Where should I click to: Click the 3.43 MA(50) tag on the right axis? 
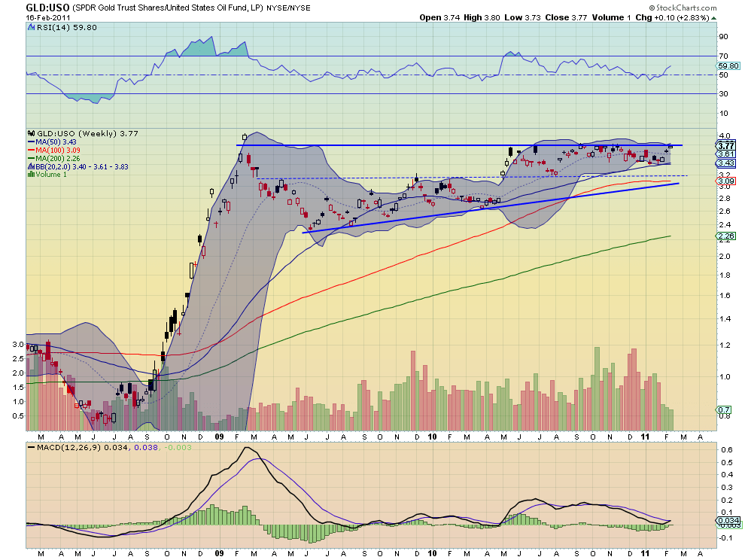(726, 163)
